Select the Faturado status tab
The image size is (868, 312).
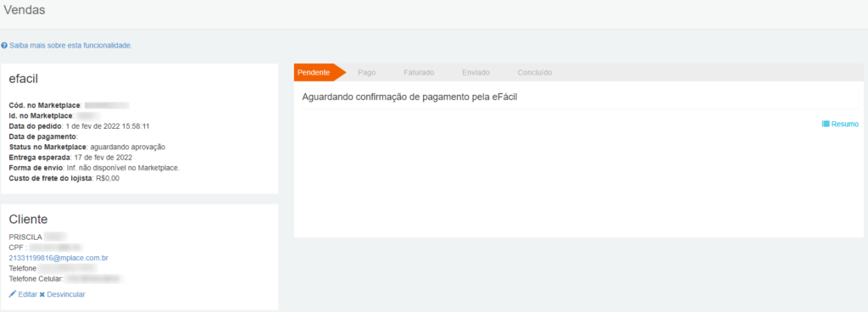click(419, 72)
